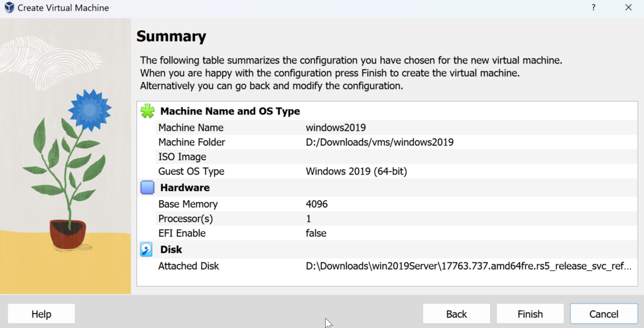Click the value 'windows2019'
The width and height of the screenshot is (644, 328).
(x=336, y=128)
